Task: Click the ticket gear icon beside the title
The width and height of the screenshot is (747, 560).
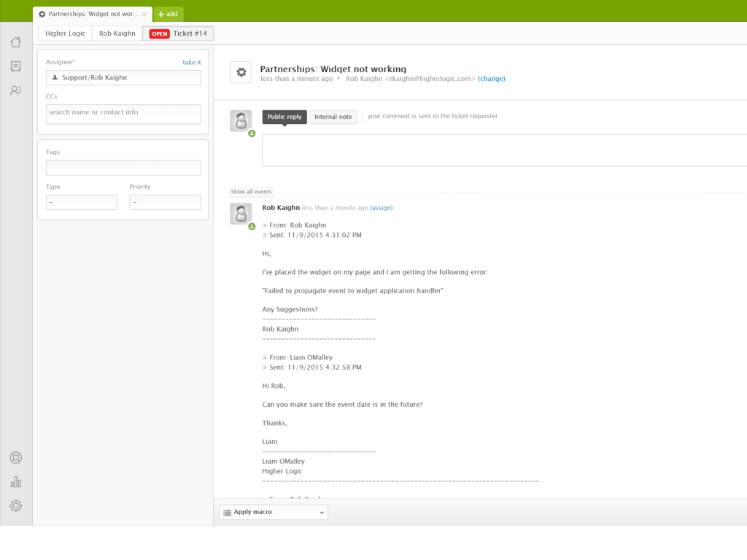Action: (x=241, y=72)
